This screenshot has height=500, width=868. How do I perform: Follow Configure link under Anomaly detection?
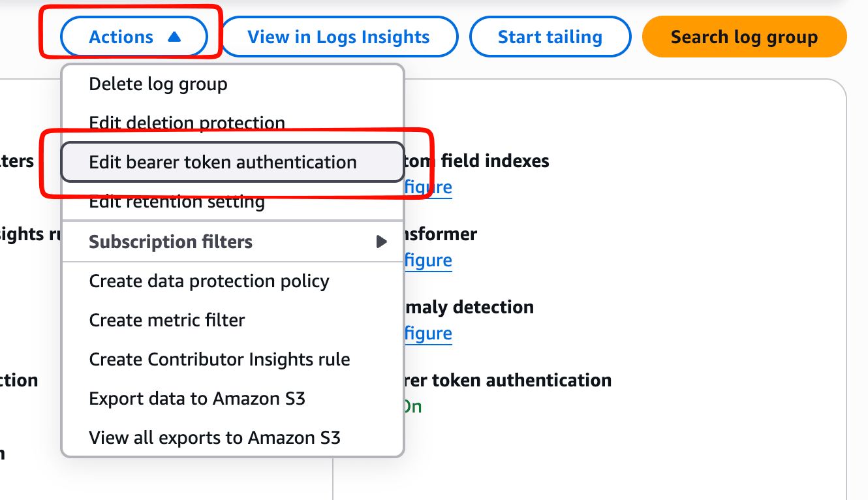point(428,334)
